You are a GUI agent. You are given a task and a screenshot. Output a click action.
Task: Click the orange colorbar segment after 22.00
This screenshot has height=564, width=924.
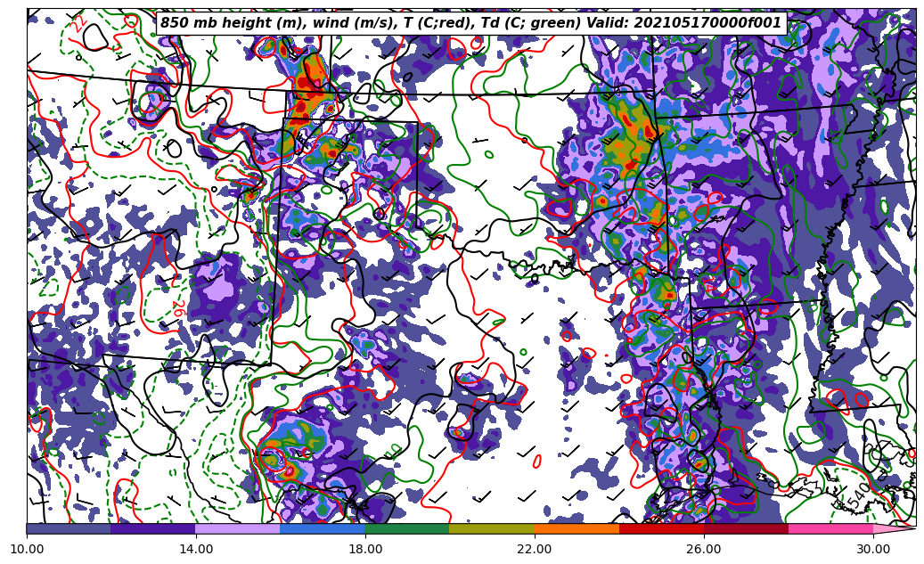tap(576, 528)
